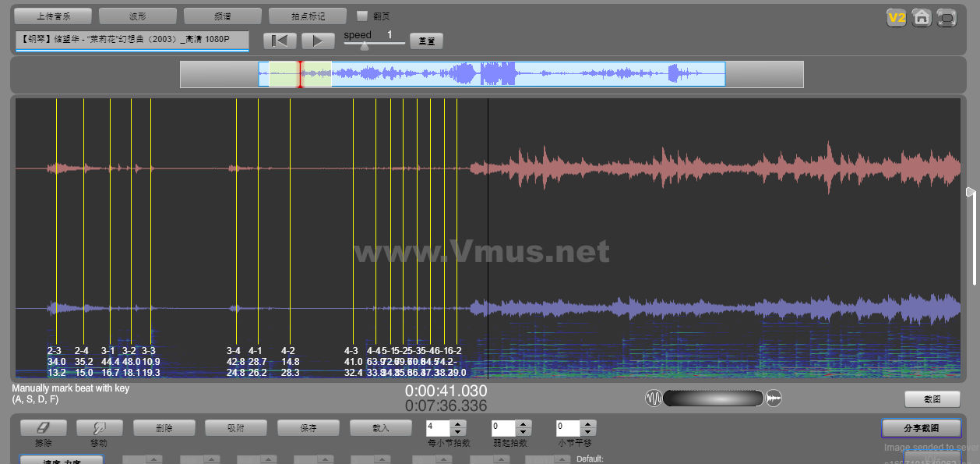Click the V2 version icon
980x464 pixels.
tap(896, 18)
